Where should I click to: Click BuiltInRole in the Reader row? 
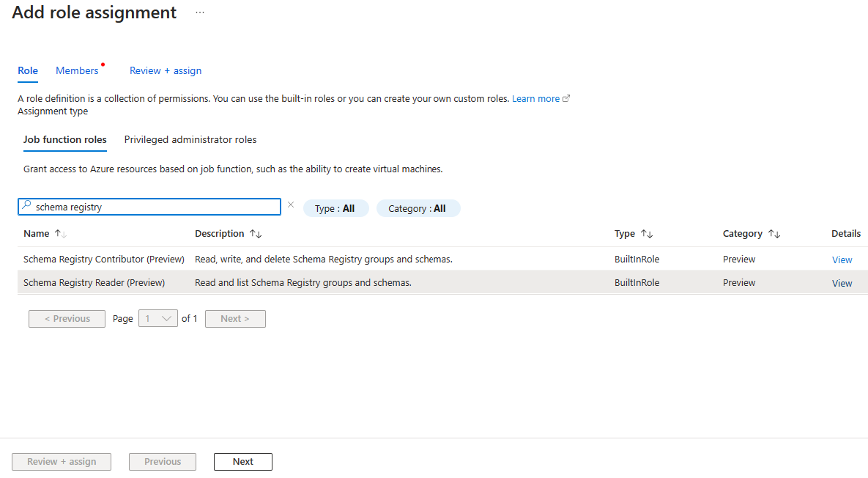tap(637, 282)
